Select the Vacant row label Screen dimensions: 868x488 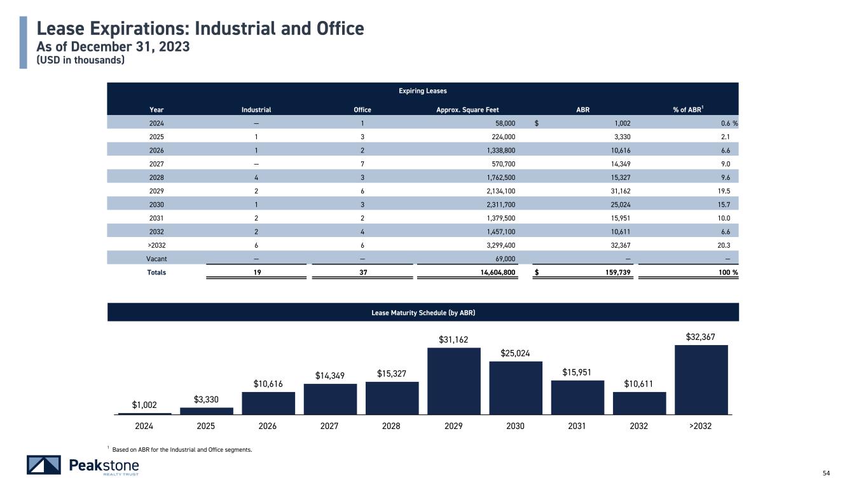pos(156,259)
